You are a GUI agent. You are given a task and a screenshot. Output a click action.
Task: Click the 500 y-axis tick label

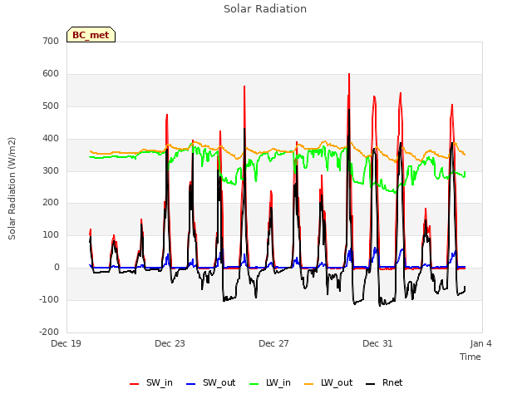point(51,106)
